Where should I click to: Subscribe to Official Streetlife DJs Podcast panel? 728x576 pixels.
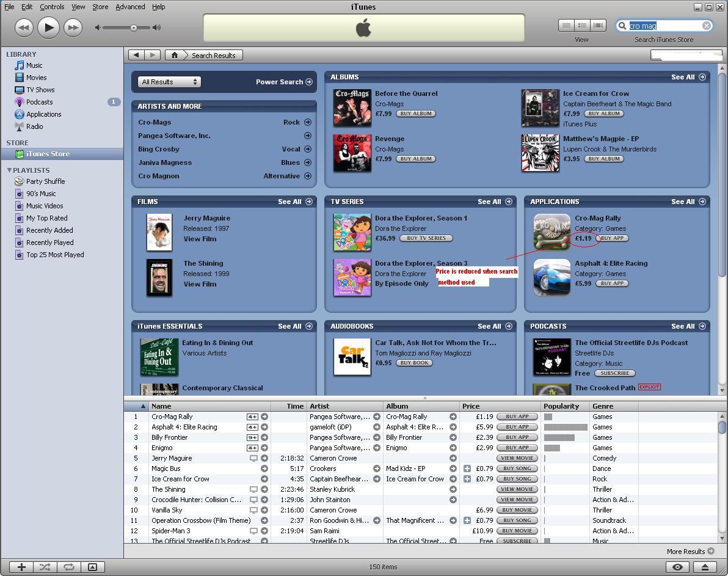click(x=615, y=373)
